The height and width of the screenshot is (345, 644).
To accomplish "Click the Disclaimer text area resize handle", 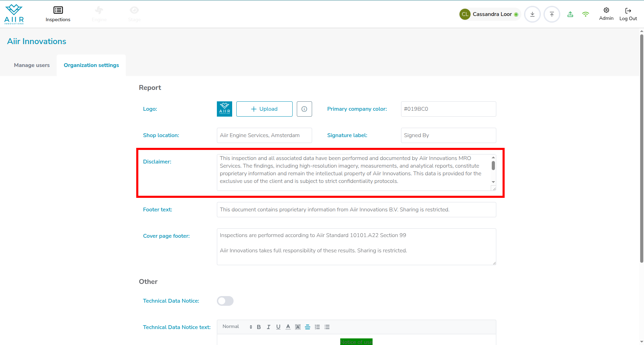I will pos(494,188).
